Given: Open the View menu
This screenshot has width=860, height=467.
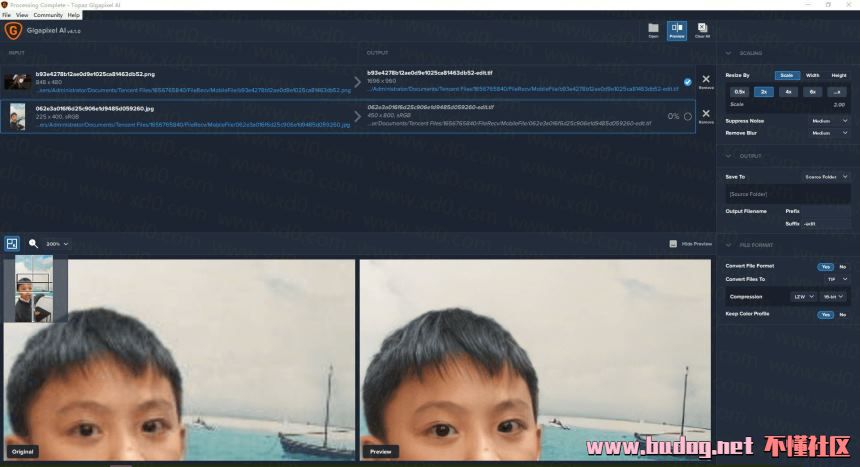Looking at the screenshot, I should [22, 15].
